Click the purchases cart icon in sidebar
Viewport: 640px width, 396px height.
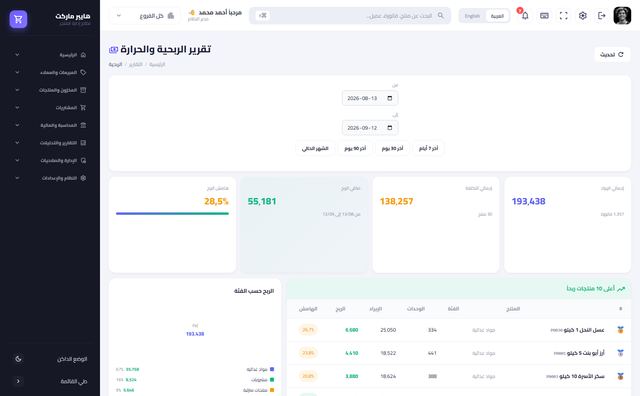[83, 108]
